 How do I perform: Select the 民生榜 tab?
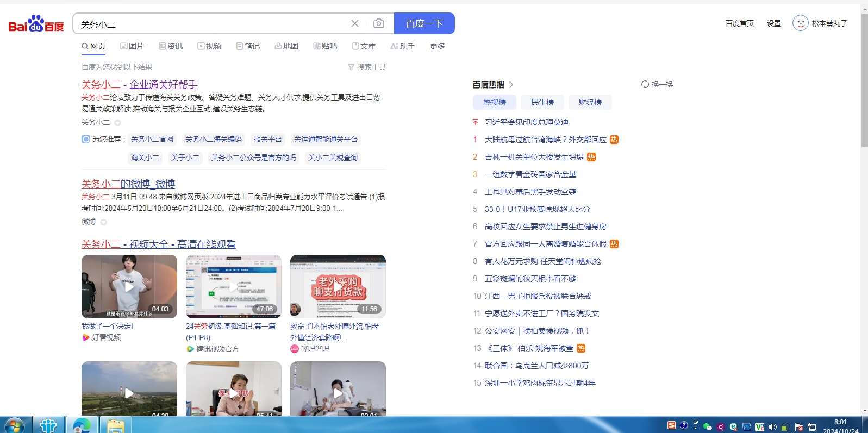(x=542, y=102)
